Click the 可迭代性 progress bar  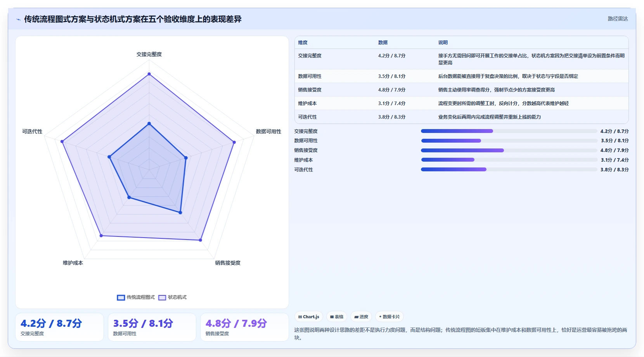(509, 169)
